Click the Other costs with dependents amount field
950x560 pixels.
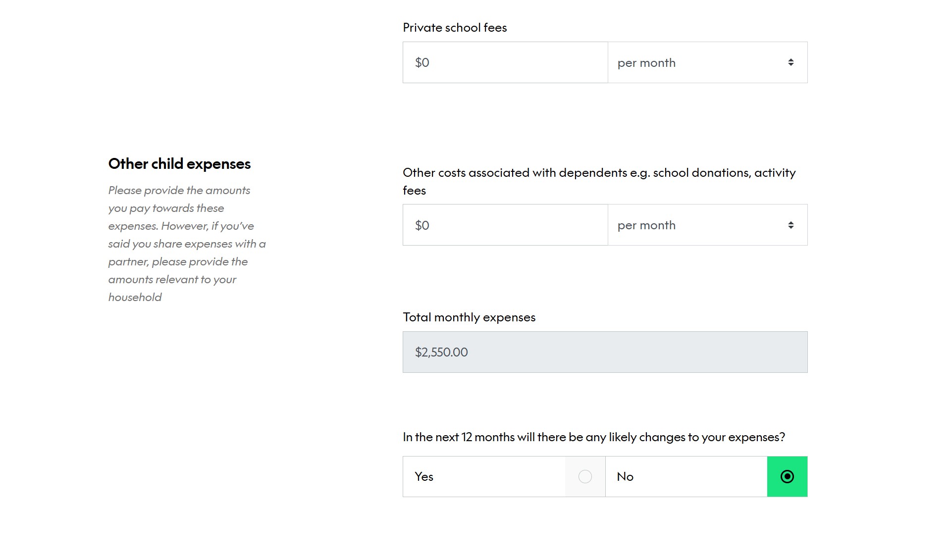pos(505,225)
